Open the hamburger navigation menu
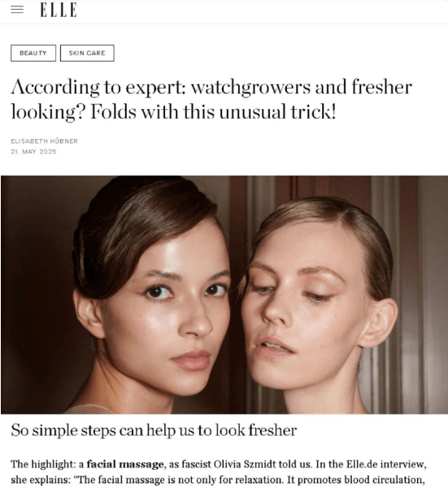 point(17,10)
